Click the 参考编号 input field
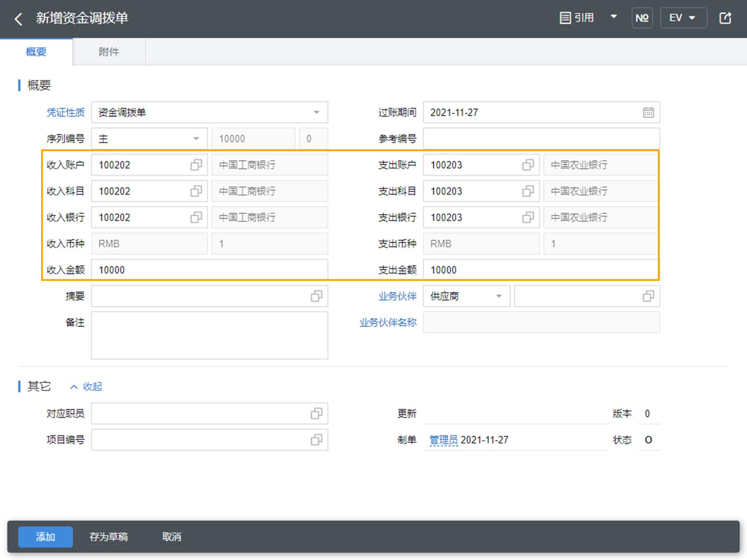 pyautogui.click(x=541, y=139)
